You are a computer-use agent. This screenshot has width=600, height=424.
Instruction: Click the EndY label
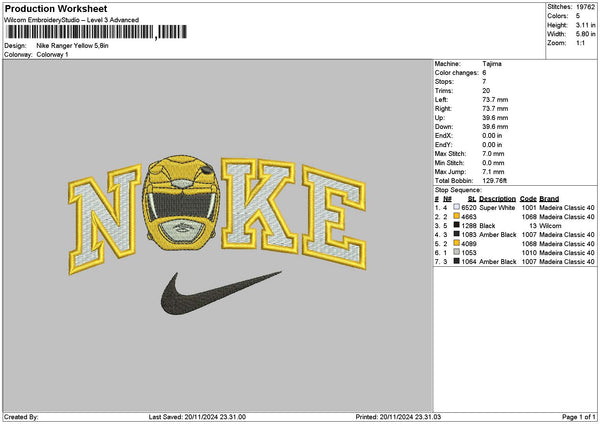[x=443, y=145]
